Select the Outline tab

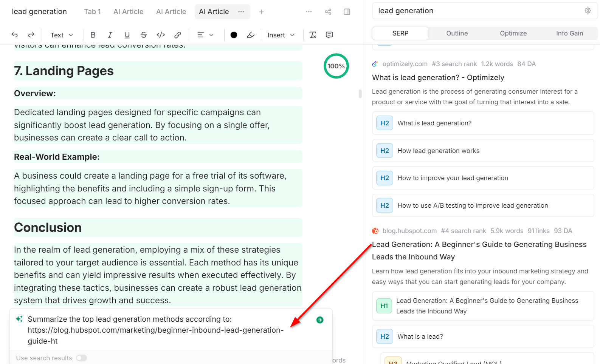pyautogui.click(x=457, y=33)
